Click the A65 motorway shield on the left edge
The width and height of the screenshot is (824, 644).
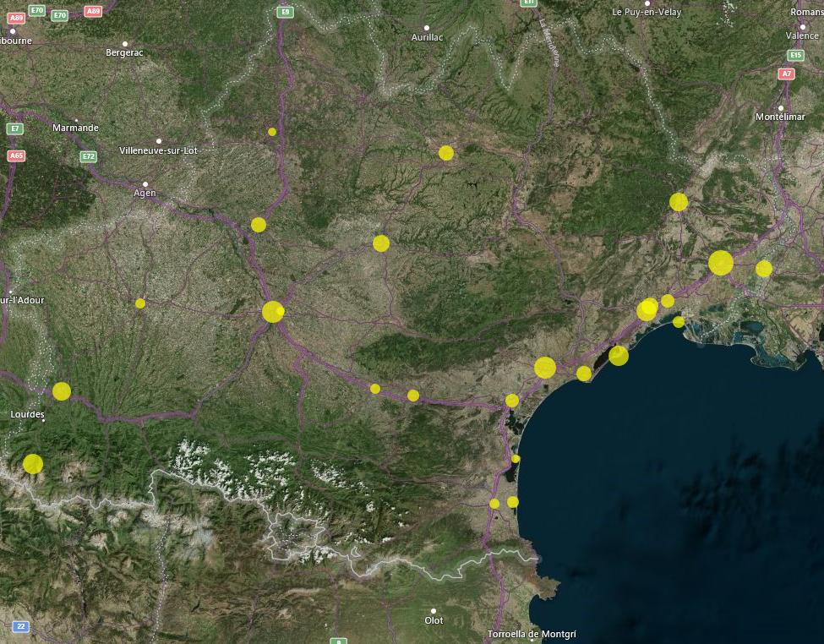[x=16, y=156]
